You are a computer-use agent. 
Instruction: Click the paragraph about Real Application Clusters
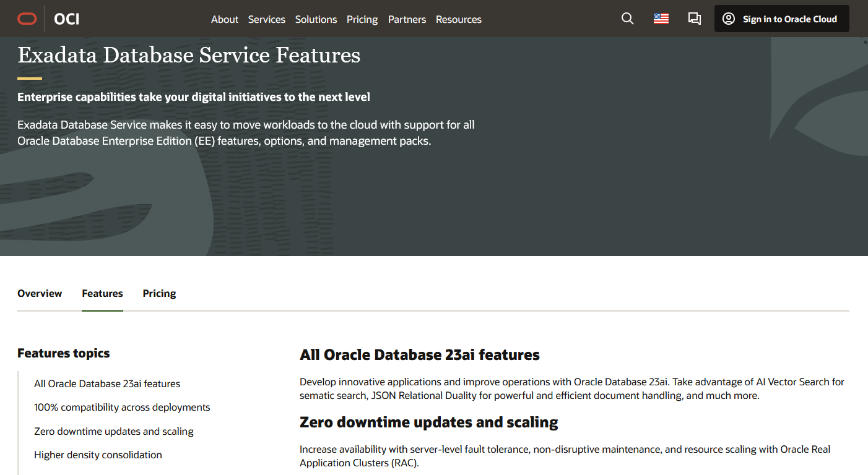click(x=565, y=456)
